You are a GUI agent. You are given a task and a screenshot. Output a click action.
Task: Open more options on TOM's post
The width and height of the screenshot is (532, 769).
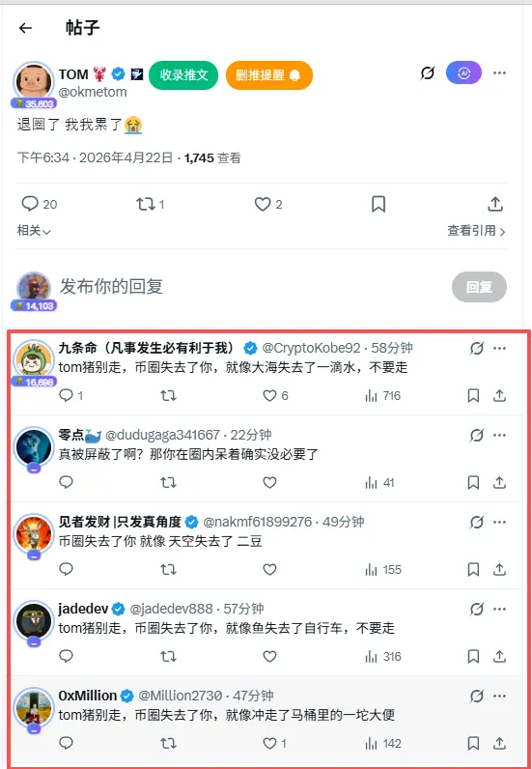click(499, 73)
